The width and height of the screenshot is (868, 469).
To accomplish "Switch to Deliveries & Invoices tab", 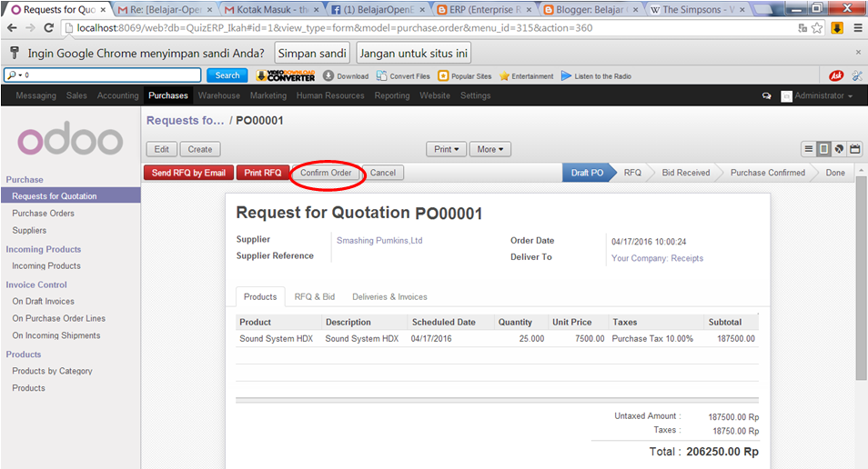I will click(x=389, y=297).
